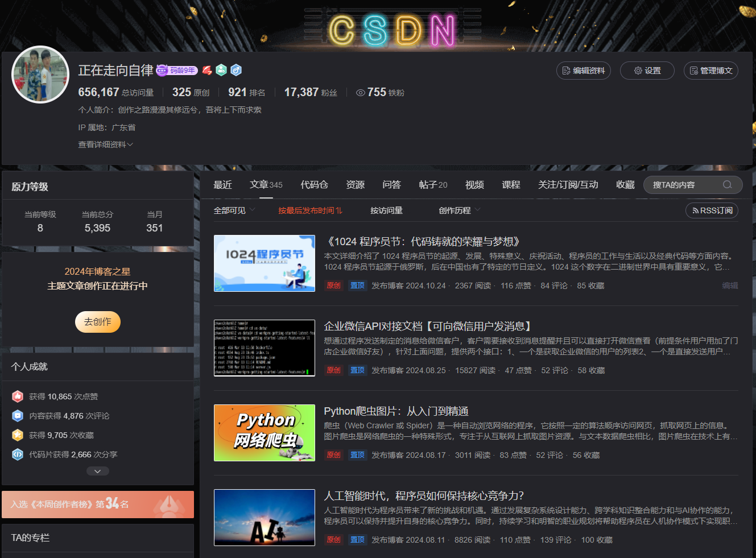Viewport: 756px width, 558px height.
Task: Click the 原创 tag on 企业微信 article
Action: click(x=333, y=370)
